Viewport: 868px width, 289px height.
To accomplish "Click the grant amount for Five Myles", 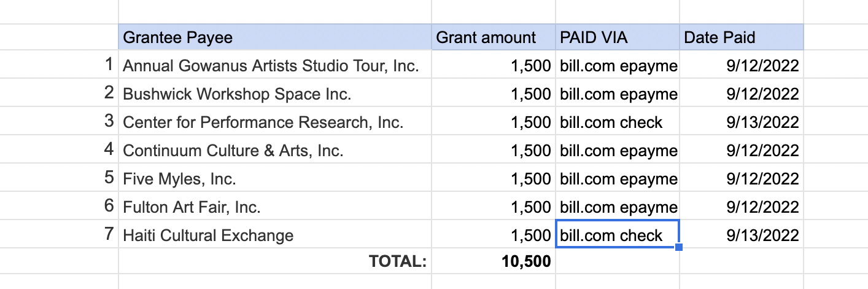I will tap(494, 179).
